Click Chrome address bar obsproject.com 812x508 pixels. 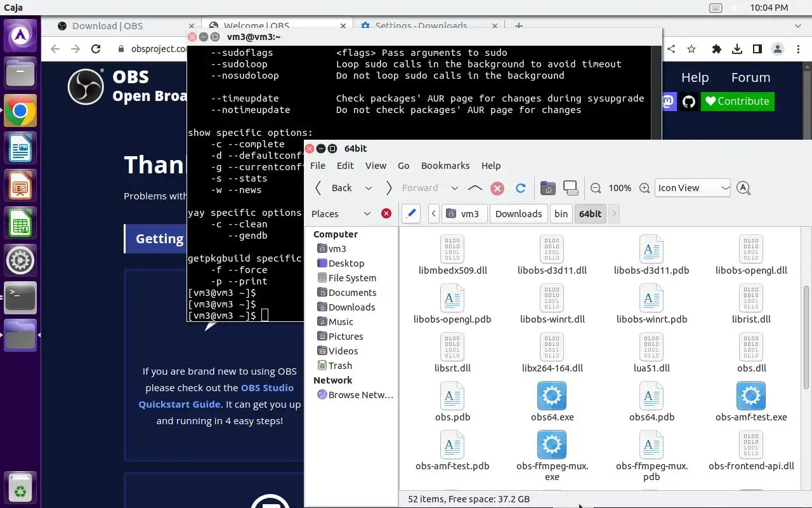pos(159,49)
